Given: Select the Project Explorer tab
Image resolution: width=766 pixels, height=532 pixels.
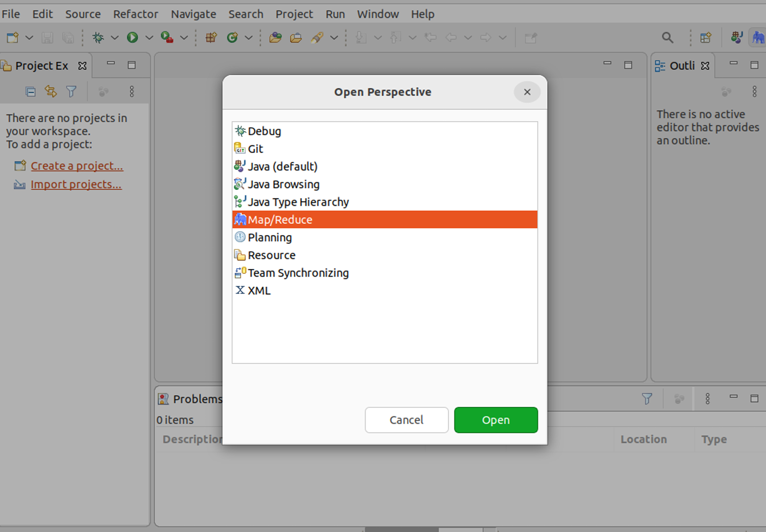Looking at the screenshot, I should [41, 66].
